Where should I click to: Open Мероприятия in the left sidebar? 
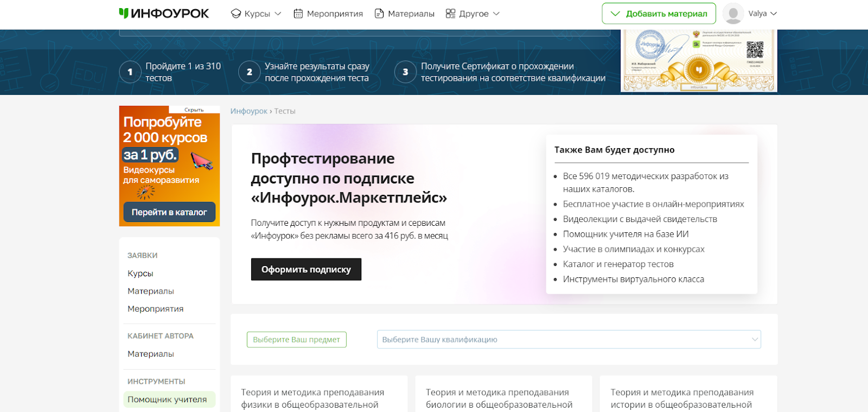[x=155, y=309]
